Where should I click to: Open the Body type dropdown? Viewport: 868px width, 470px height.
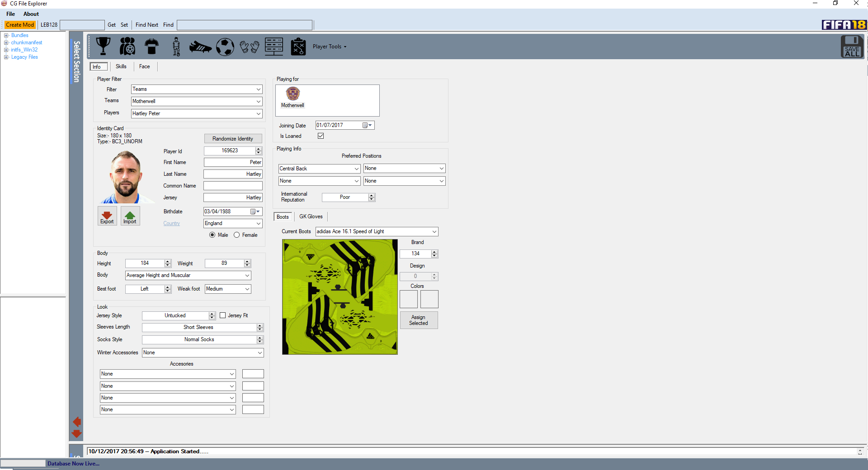188,275
